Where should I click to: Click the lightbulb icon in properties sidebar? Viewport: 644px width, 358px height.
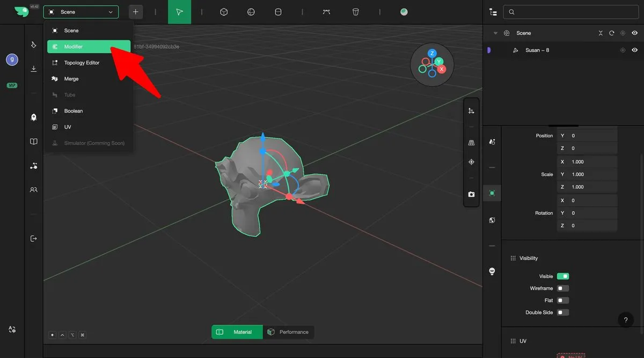pos(492,272)
